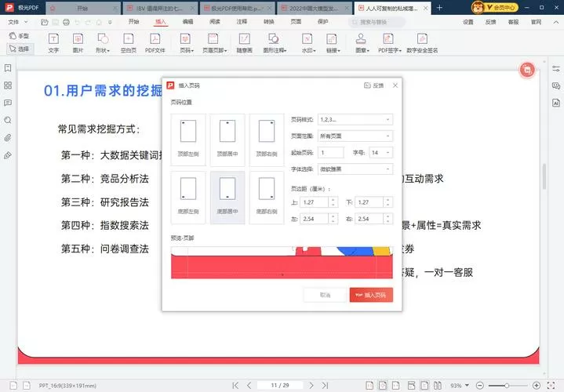Choose 顶部右侧 page number position
This screenshot has height=392, width=564.
tap(267, 140)
